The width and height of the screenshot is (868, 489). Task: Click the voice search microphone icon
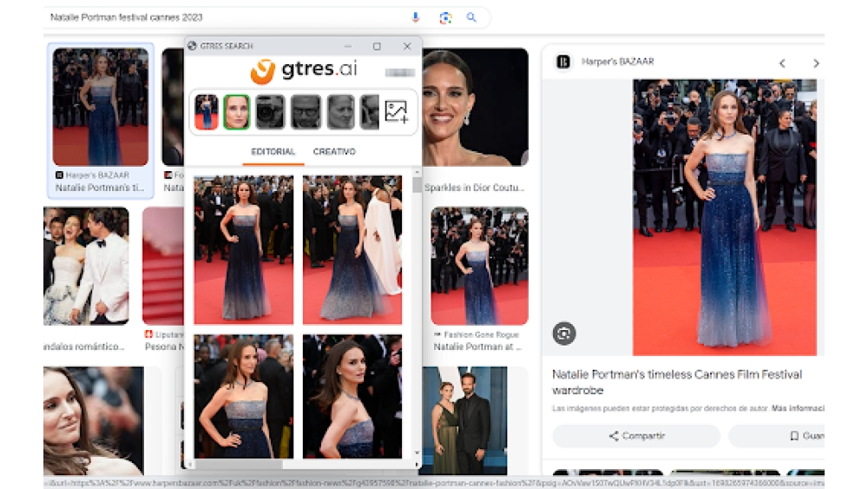[x=415, y=17]
